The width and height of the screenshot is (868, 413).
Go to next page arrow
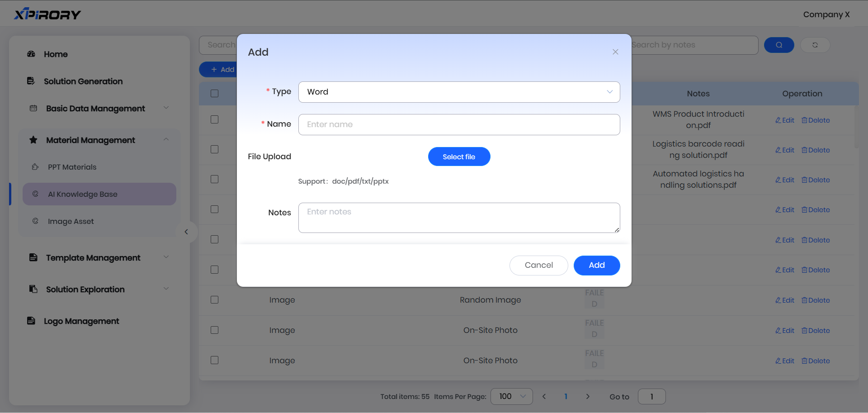(587, 396)
